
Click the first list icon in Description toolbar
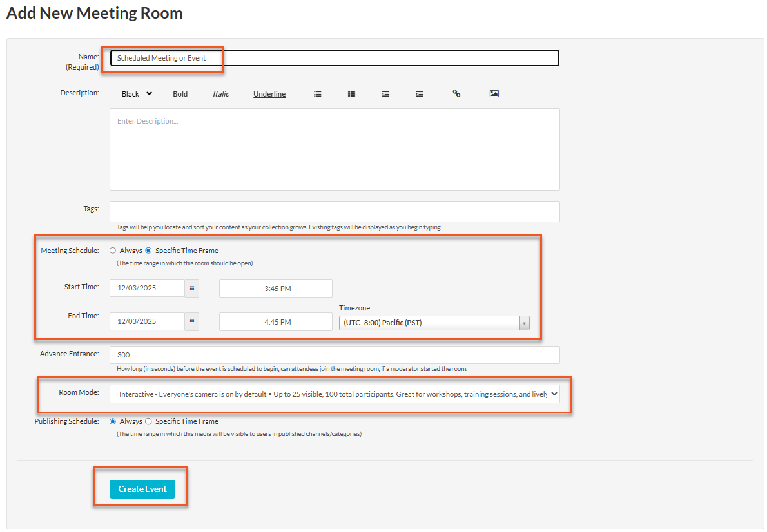point(318,94)
